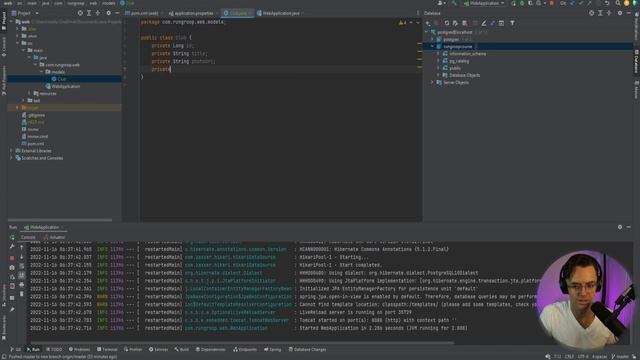Viewport: 640px width, 360px height.
Task: Open Run panel settings gear
Action: 620,227
